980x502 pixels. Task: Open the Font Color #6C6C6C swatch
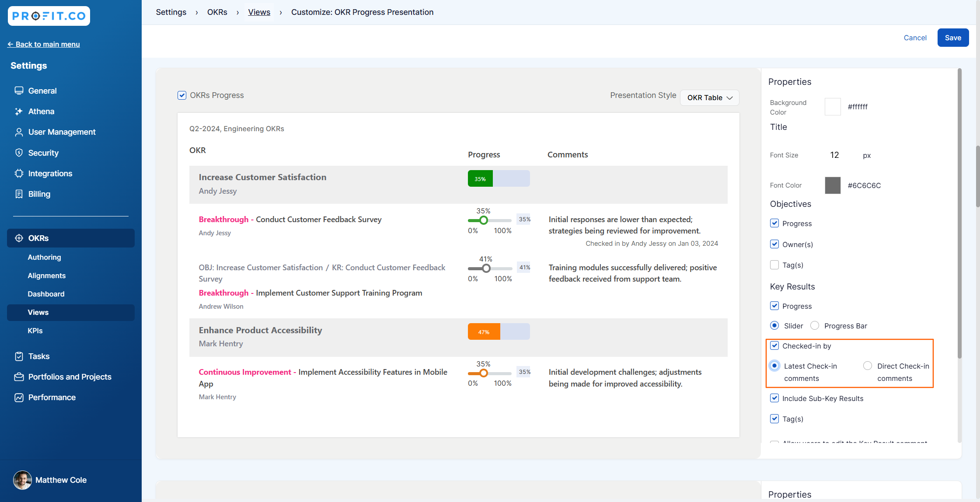[833, 185]
